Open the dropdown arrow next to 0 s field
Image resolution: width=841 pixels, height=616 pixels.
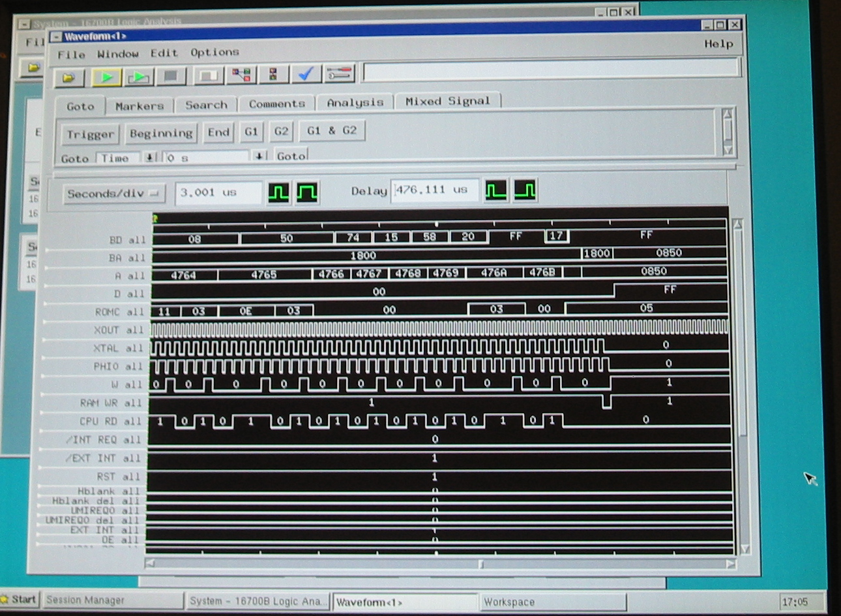(259, 156)
